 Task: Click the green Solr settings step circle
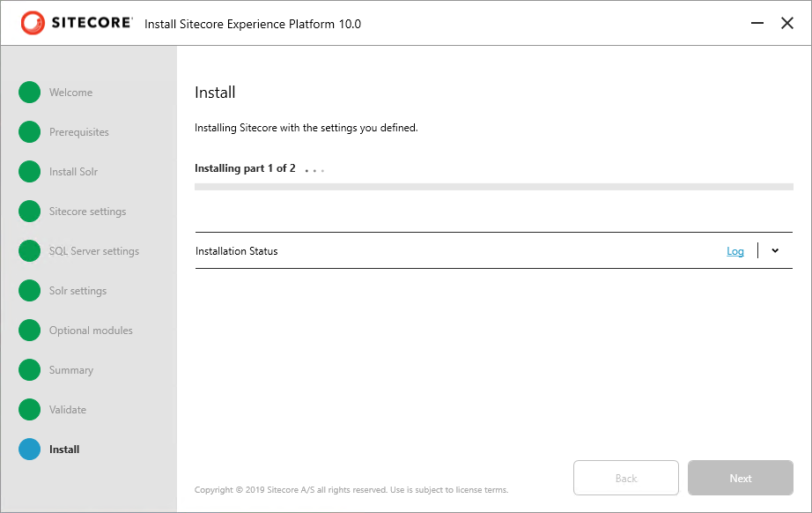(30, 290)
